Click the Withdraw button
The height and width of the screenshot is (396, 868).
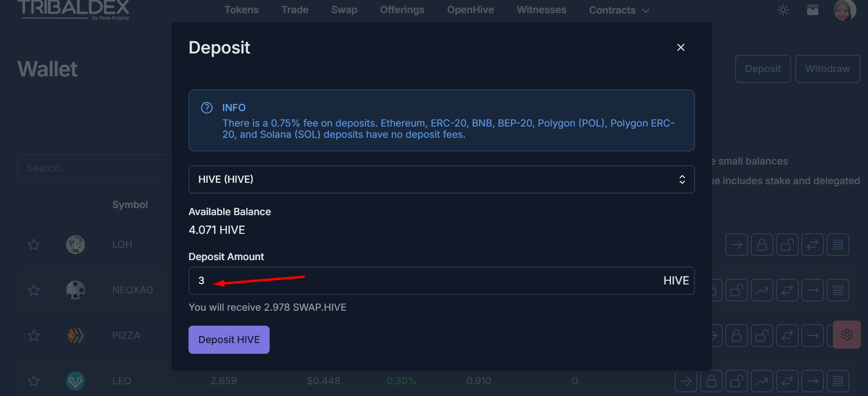[828, 69]
